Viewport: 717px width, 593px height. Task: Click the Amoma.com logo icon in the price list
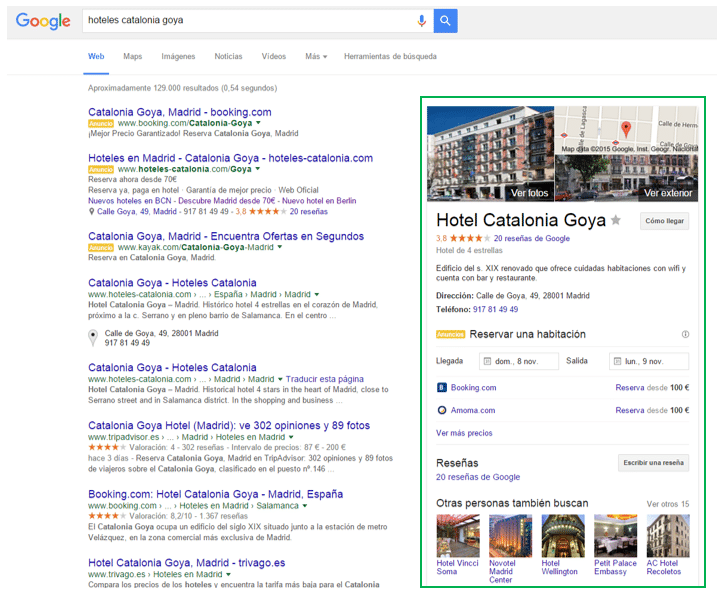pos(442,410)
